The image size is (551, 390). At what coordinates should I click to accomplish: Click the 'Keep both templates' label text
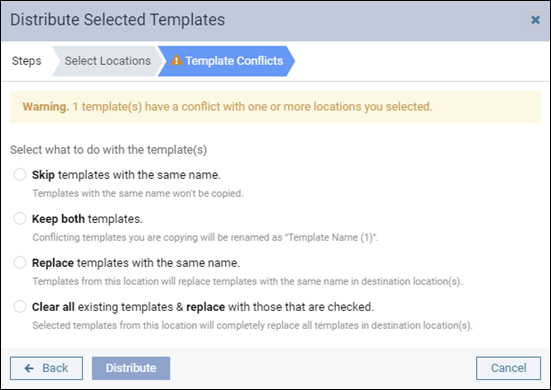pos(87,219)
